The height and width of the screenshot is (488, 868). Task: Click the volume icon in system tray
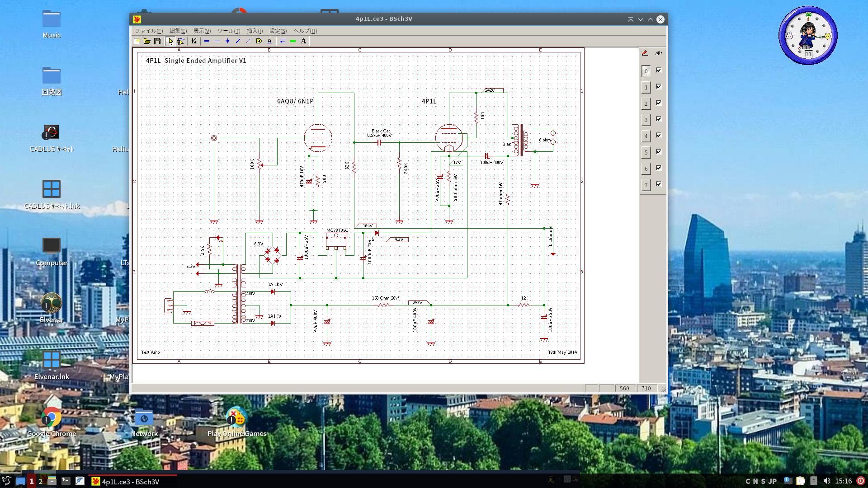pyautogui.click(x=826, y=481)
